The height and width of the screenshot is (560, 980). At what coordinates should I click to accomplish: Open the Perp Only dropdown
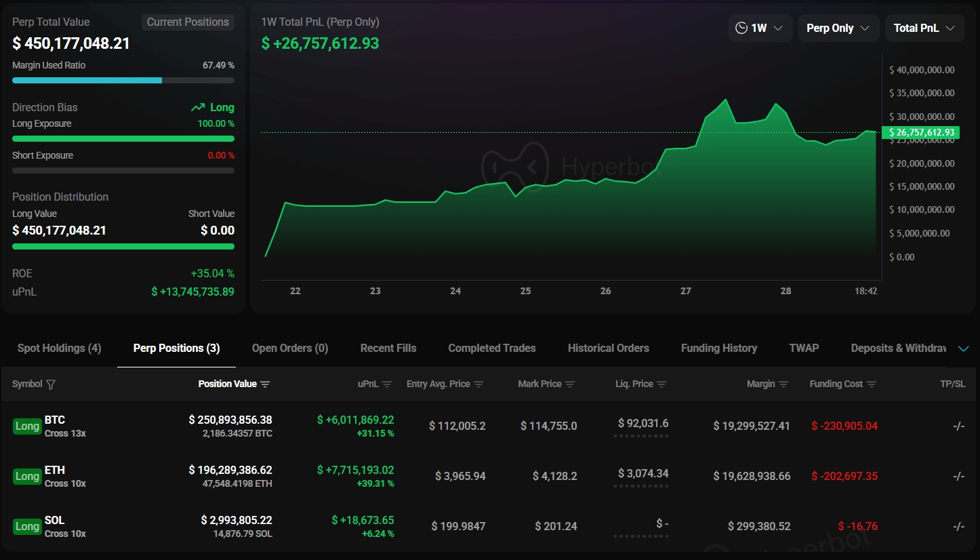(x=838, y=28)
